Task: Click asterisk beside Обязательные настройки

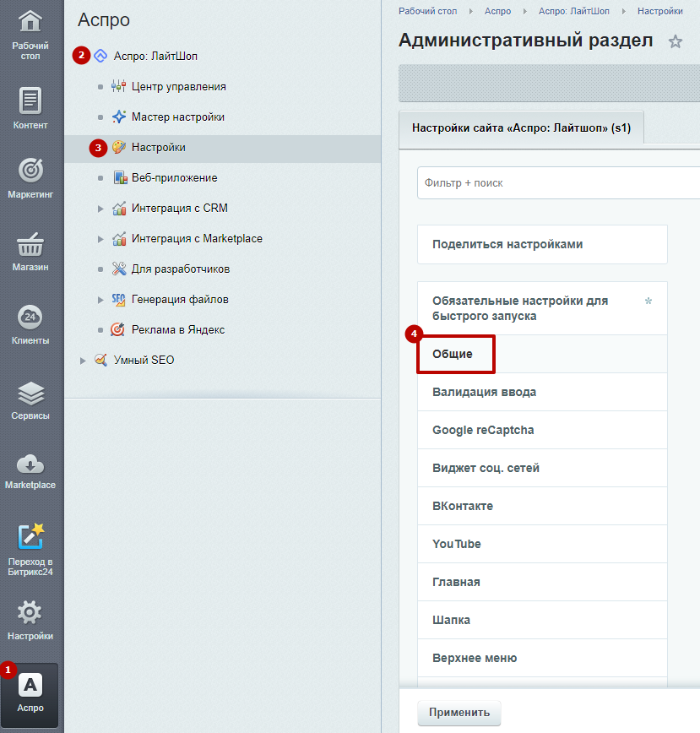Action: [648, 301]
